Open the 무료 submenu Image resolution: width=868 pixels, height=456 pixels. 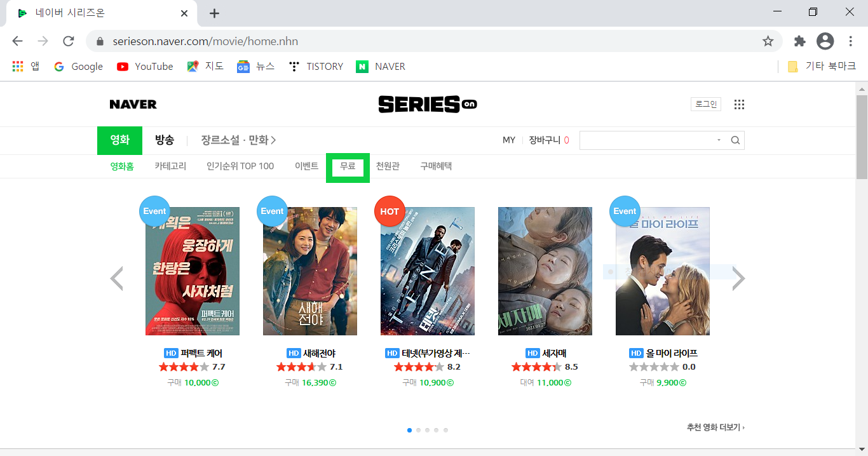click(x=348, y=167)
